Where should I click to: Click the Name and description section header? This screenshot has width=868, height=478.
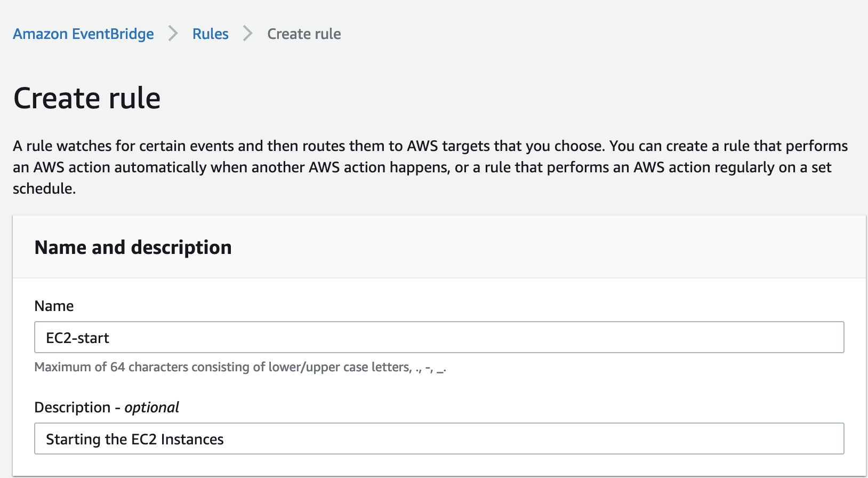(x=133, y=248)
